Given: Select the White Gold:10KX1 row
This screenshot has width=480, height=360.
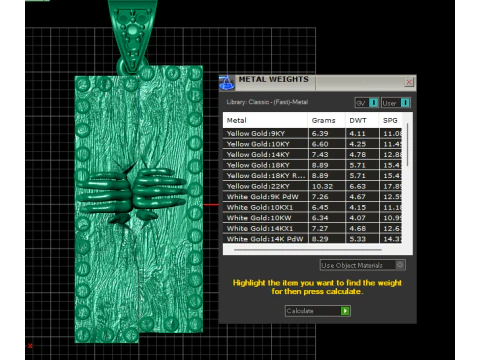Looking at the screenshot, I should click(x=312, y=207).
